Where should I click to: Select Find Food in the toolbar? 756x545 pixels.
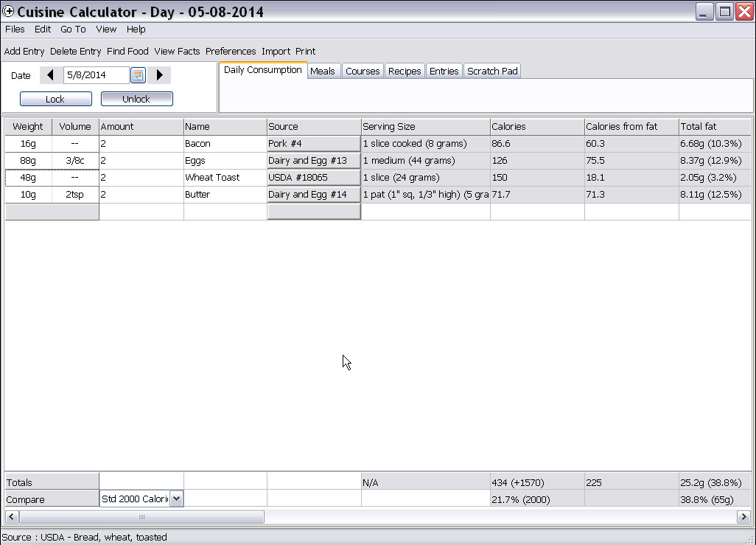[127, 51]
